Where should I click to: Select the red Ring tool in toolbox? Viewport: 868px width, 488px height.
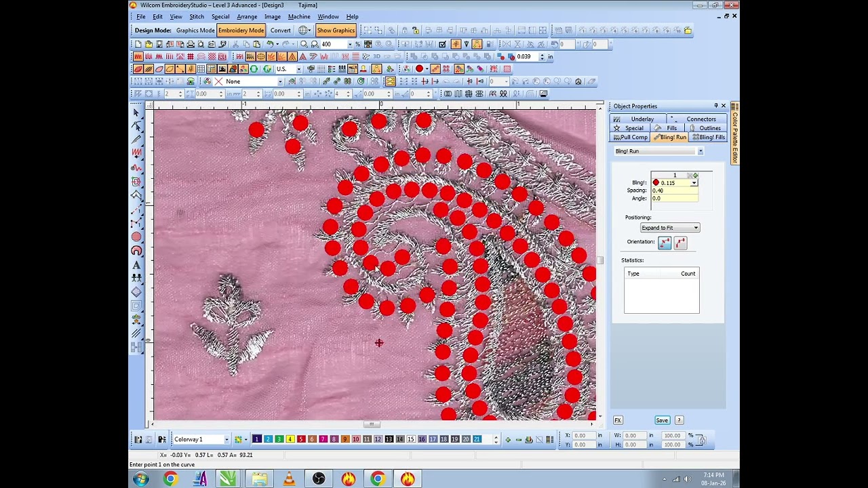136,251
